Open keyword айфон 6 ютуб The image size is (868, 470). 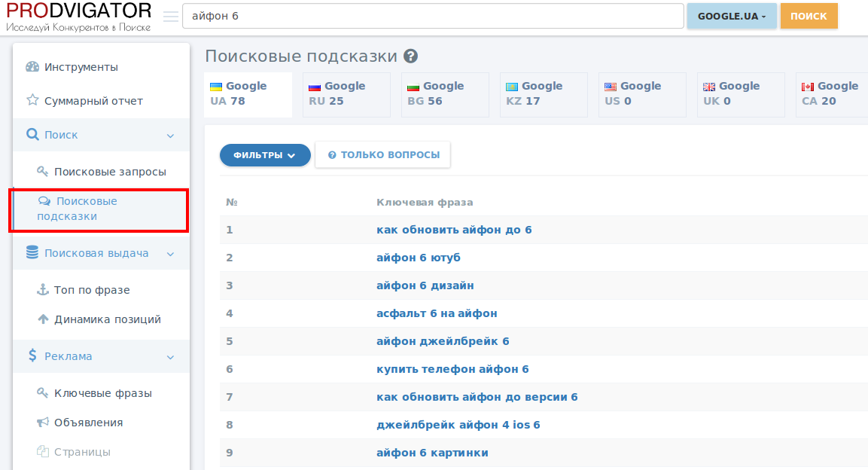tap(419, 258)
